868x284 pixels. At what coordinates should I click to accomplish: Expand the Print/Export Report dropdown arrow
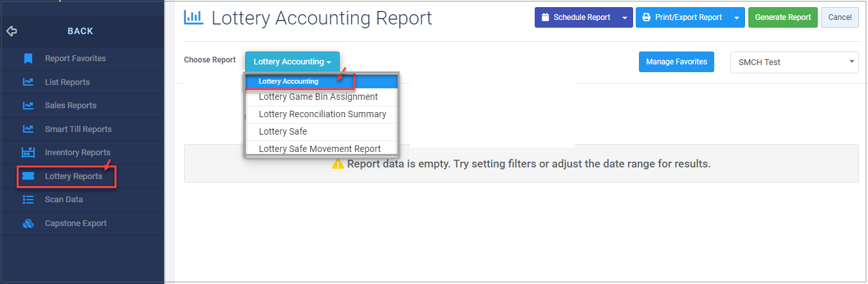point(737,17)
